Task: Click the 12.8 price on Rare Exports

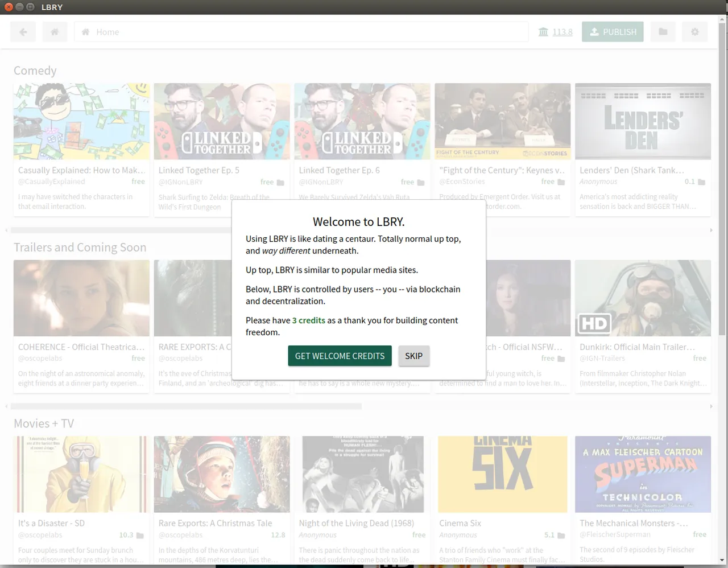Action: [278, 535]
